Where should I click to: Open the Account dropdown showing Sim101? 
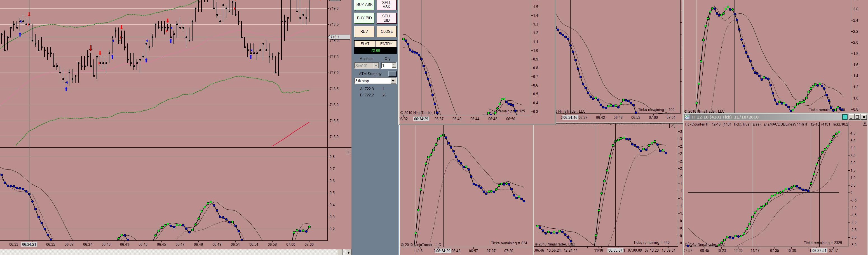(x=367, y=66)
